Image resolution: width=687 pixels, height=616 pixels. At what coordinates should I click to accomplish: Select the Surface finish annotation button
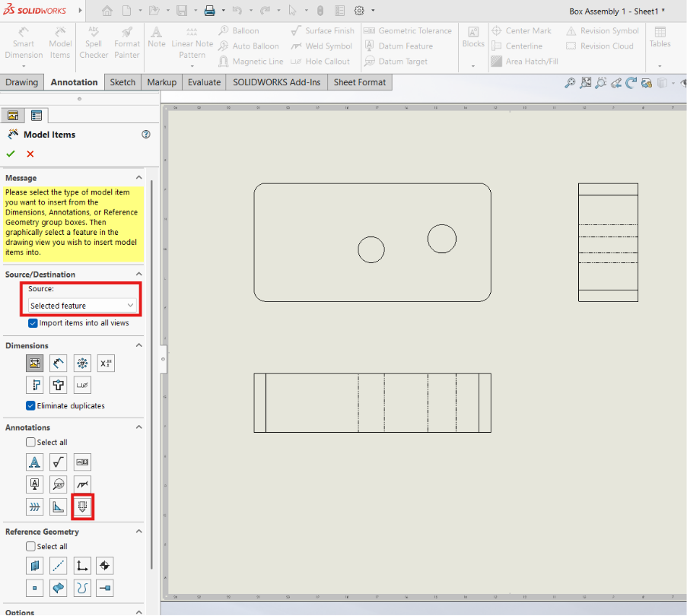(x=59, y=462)
